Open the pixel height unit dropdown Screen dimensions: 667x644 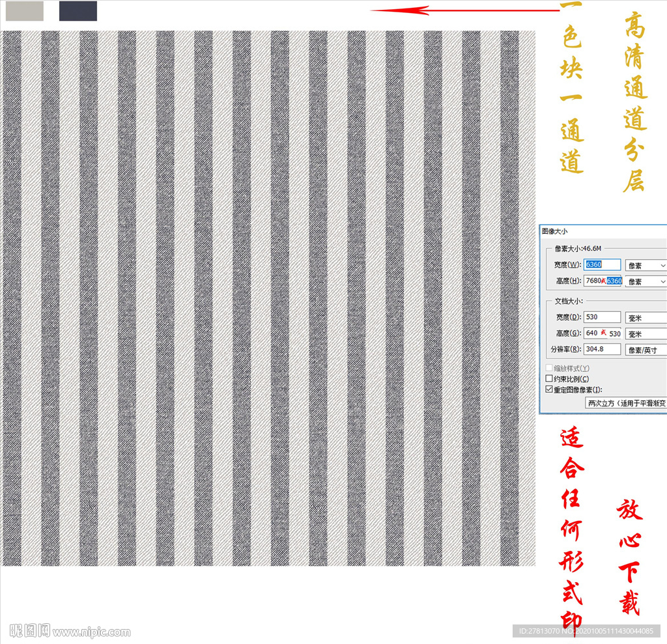tap(646, 281)
